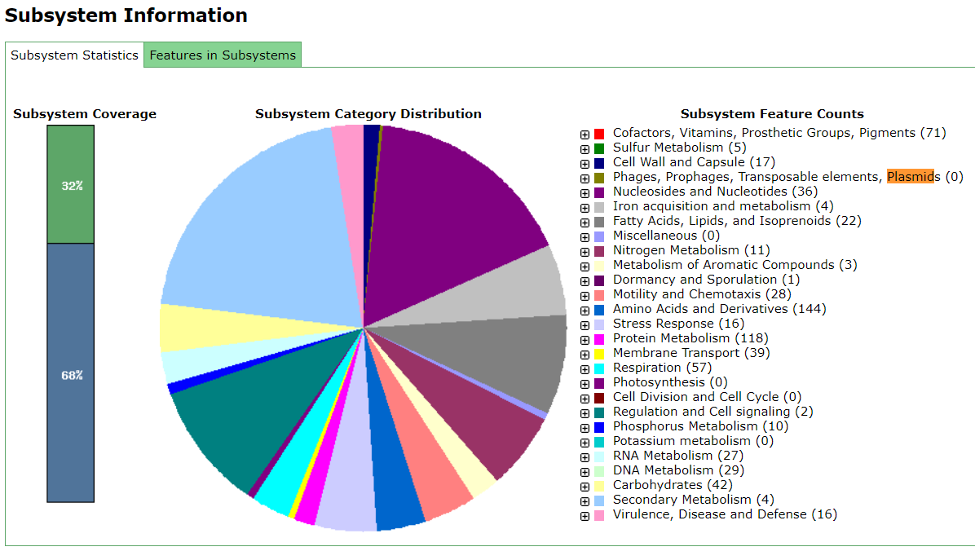Click yellow Membrane Transport swatch

point(599,355)
